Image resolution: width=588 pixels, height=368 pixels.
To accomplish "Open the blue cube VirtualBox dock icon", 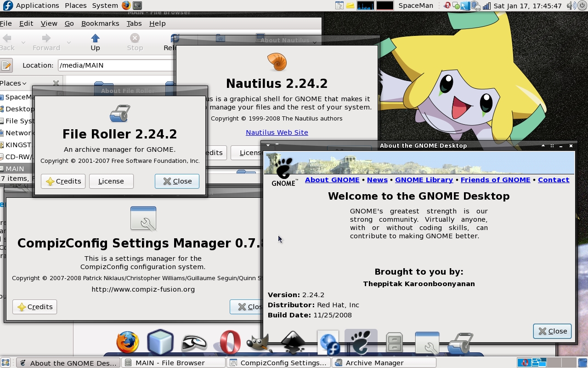I will (160, 342).
